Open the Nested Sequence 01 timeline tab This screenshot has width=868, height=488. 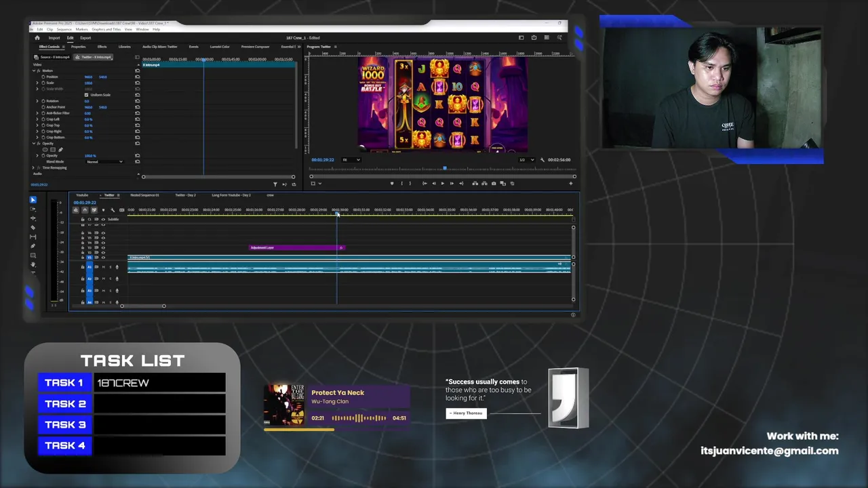click(x=144, y=195)
